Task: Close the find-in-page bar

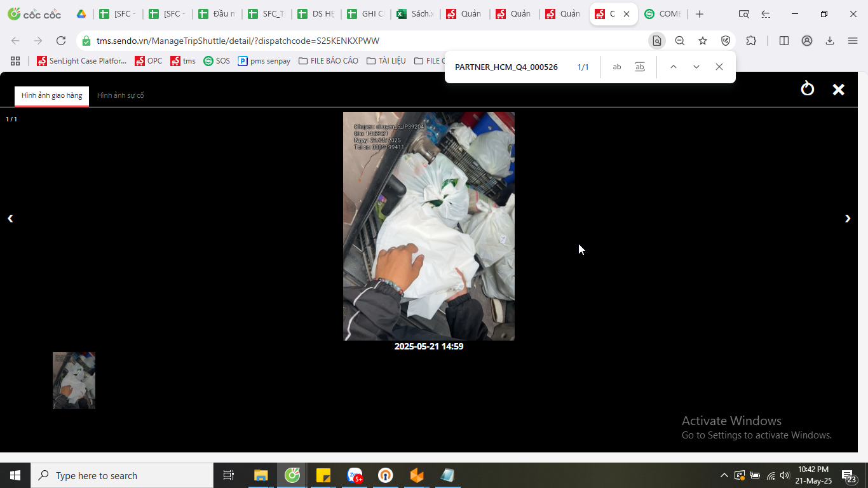Action: pos(719,67)
